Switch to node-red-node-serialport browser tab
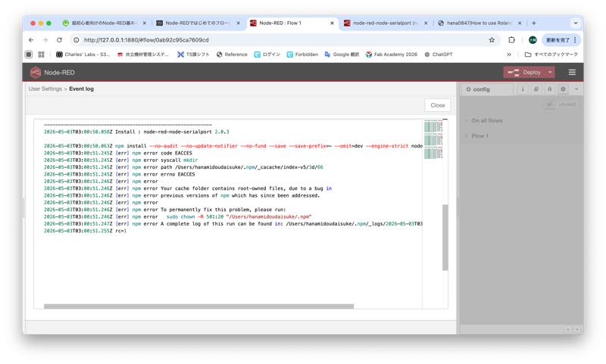Viewport: 606px width, 364px height. [x=385, y=23]
